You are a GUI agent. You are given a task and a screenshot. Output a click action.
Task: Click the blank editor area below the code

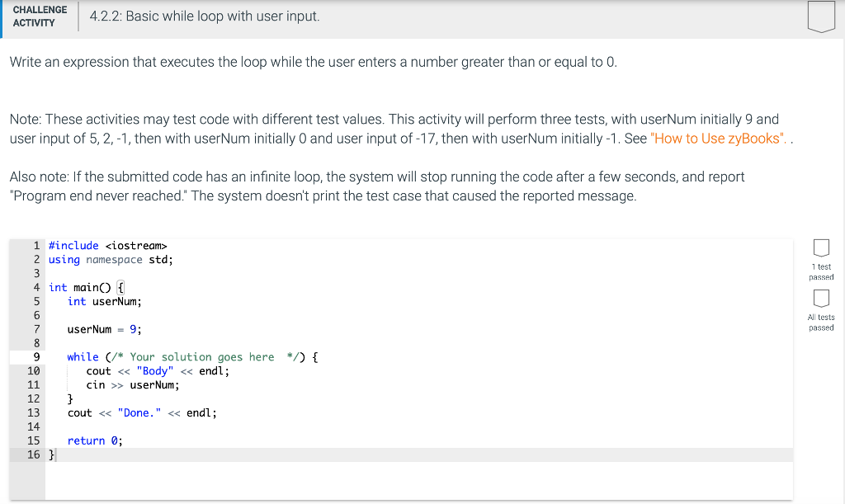coord(330,478)
